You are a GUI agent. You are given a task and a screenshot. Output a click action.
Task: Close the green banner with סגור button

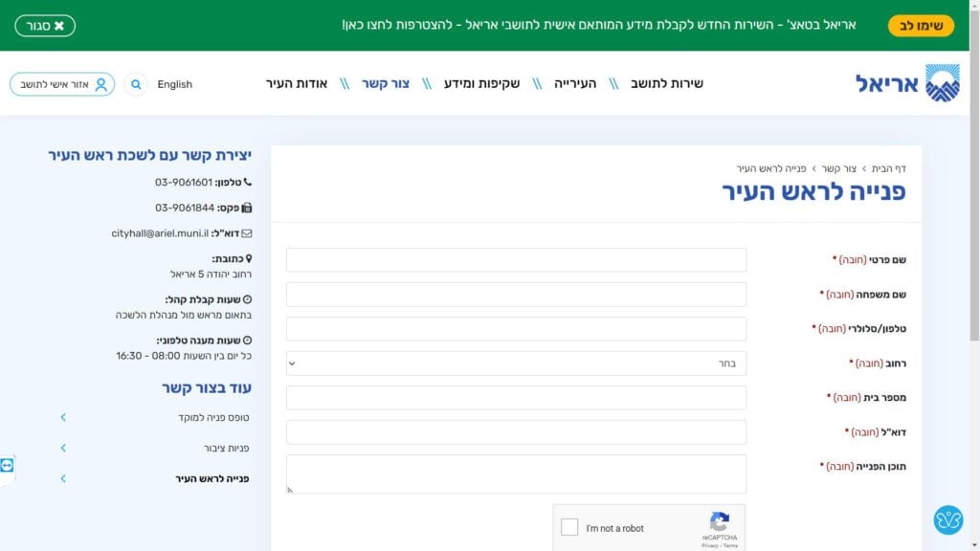pos(45,26)
